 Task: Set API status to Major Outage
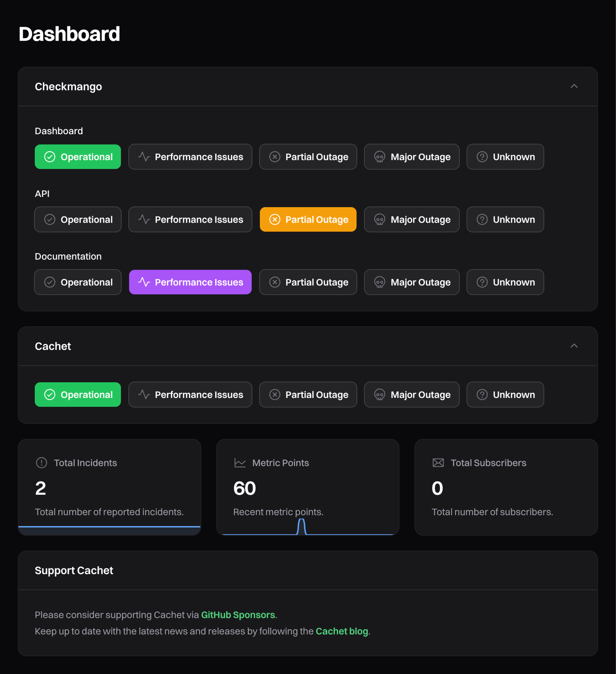click(x=412, y=219)
